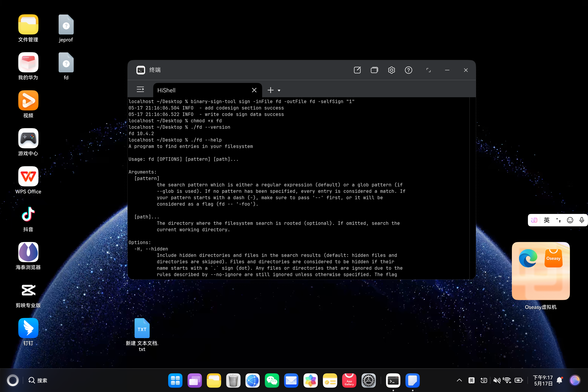Toggle punctuation mode in IME bar
Image resolution: width=588 pixels, height=392 pixels.
558,220
